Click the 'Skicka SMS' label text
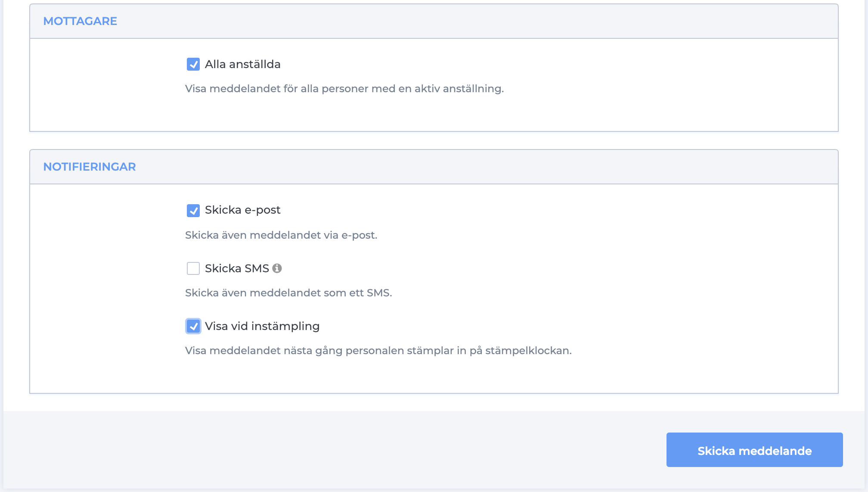Image resolution: width=868 pixels, height=492 pixels. point(237,268)
